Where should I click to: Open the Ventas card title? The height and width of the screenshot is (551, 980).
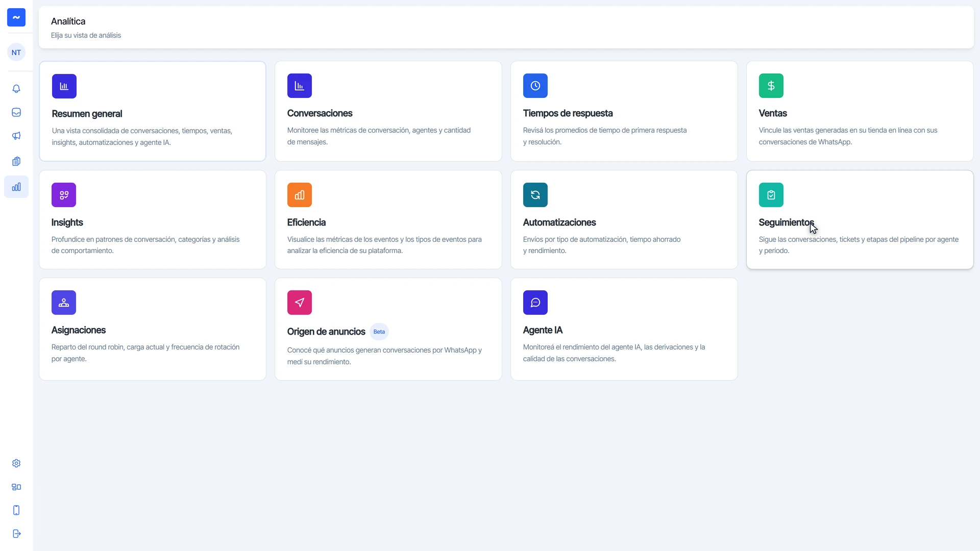tap(773, 113)
